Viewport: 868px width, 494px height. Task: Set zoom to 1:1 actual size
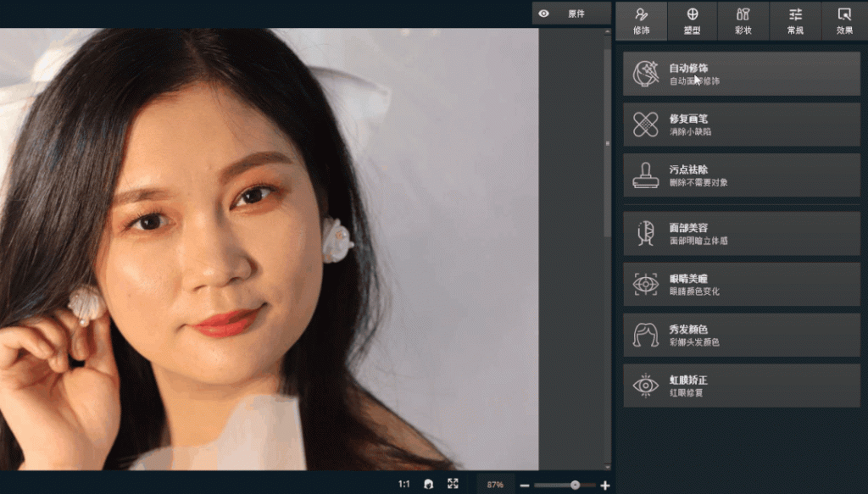[x=404, y=484]
